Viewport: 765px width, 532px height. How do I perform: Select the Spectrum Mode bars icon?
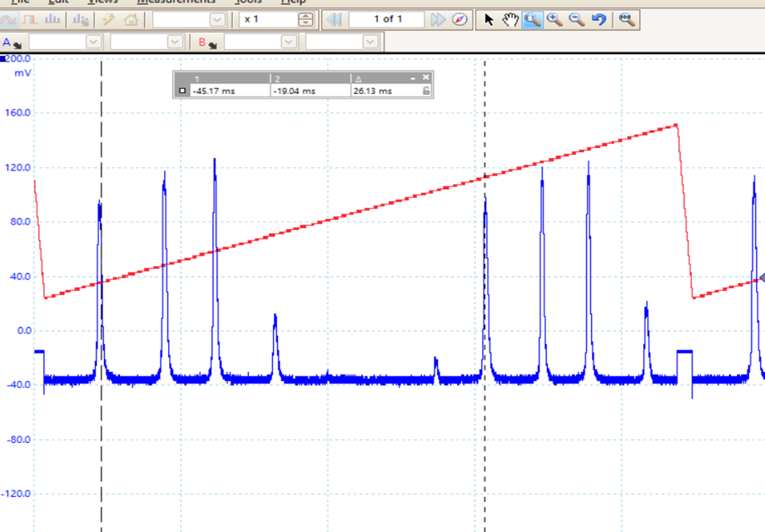(x=52, y=20)
